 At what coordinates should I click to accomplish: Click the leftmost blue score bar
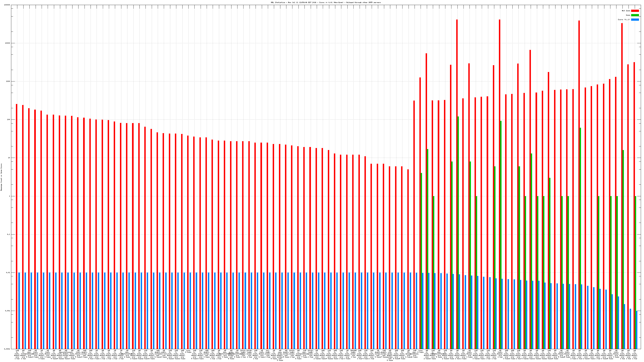coord(19,310)
